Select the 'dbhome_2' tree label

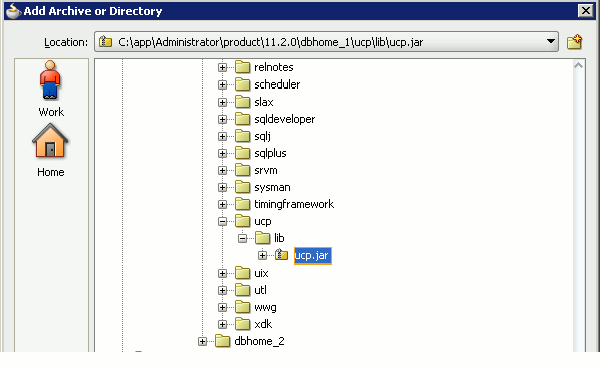tap(259, 341)
